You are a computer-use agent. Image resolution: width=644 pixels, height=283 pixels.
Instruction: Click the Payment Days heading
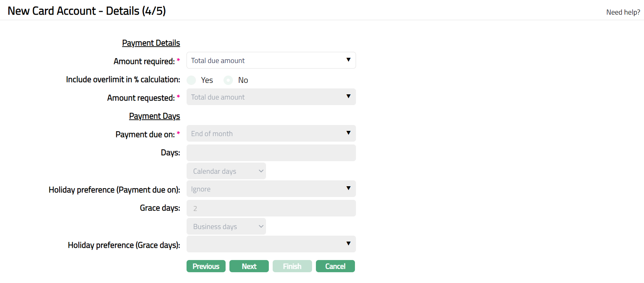coord(154,116)
